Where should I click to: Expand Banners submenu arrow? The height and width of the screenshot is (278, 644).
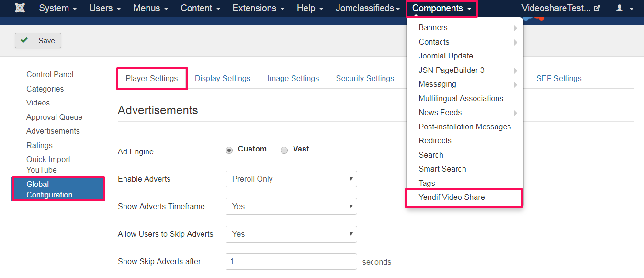(x=516, y=28)
